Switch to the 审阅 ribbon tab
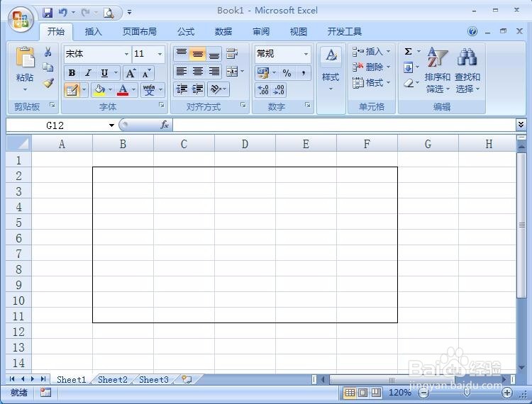Image resolution: width=532 pixels, height=404 pixels. 261,32
